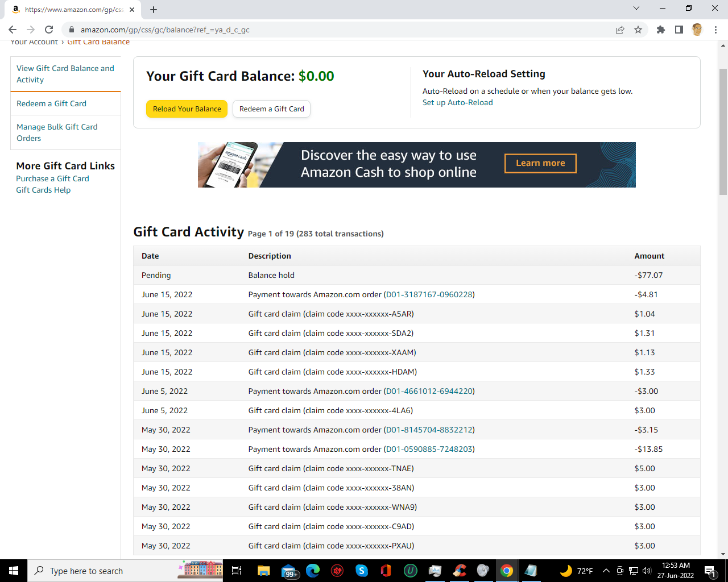The width and height of the screenshot is (728, 582).
Task: Bookmark this page with the star icon
Action: click(638, 30)
